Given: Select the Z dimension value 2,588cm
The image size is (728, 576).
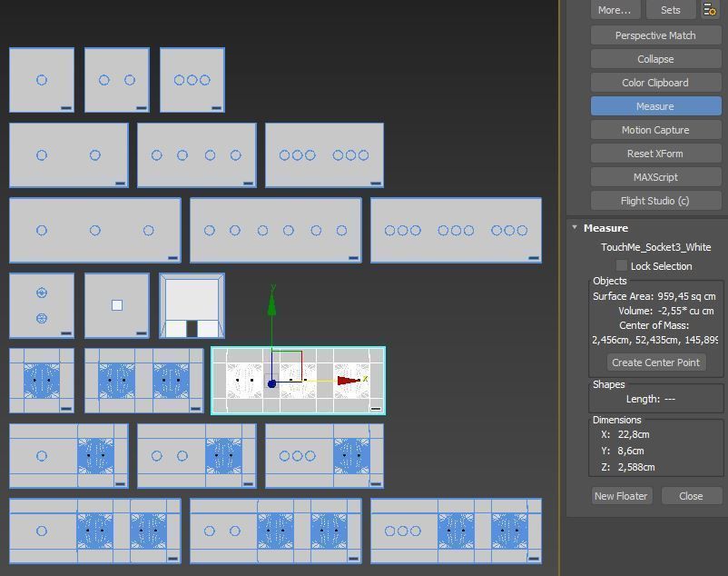Looking at the screenshot, I should pyautogui.click(x=636, y=467).
